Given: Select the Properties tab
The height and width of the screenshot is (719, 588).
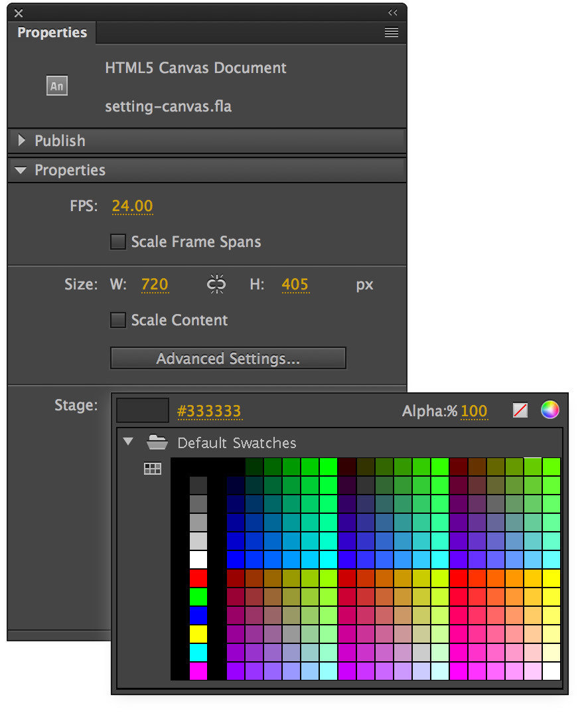Looking at the screenshot, I should point(52,33).
